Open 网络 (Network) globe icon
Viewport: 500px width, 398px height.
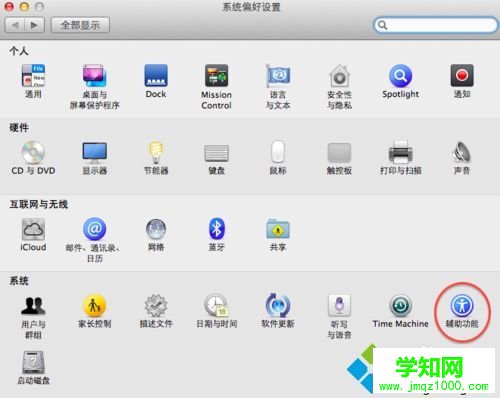click(156, 229)
